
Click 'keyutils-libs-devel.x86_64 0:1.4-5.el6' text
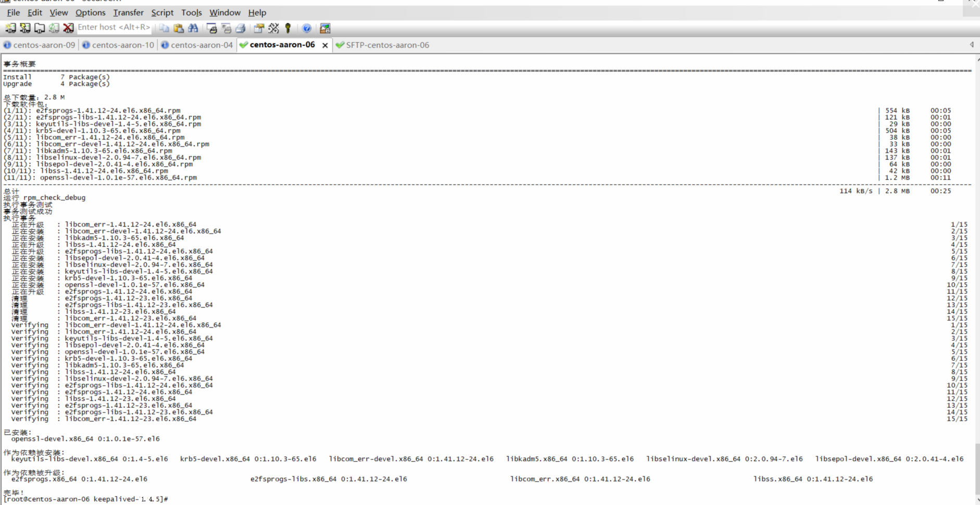[90, 459]
